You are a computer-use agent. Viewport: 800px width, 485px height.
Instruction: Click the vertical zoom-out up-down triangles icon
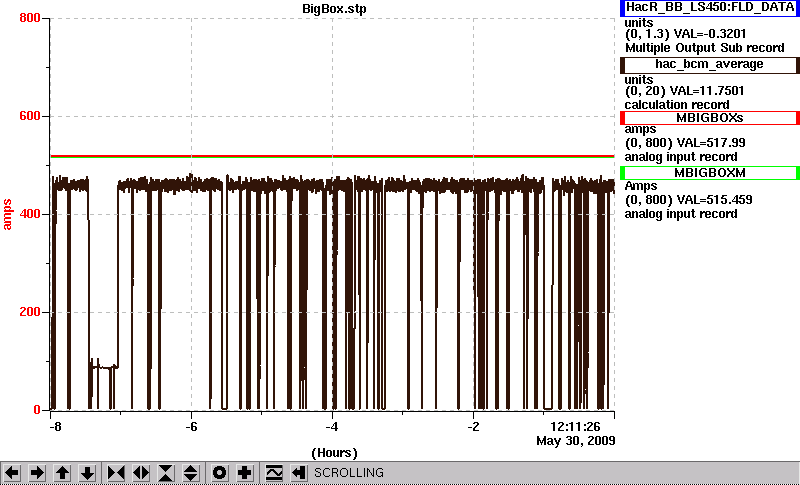191,473
